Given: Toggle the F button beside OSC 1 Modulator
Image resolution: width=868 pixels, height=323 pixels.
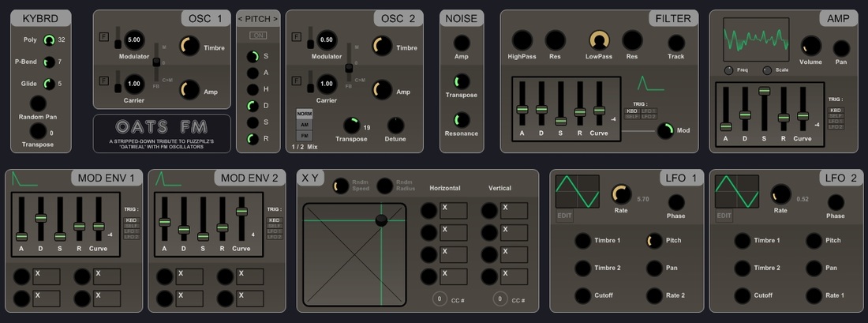Looking at the screenshot, I should pyautogui.click(x=103, y=36).
